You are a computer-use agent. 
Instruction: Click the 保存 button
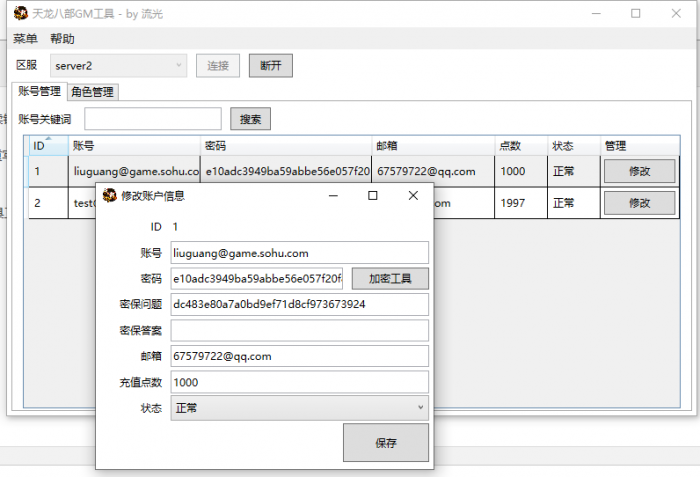(386, 443)
